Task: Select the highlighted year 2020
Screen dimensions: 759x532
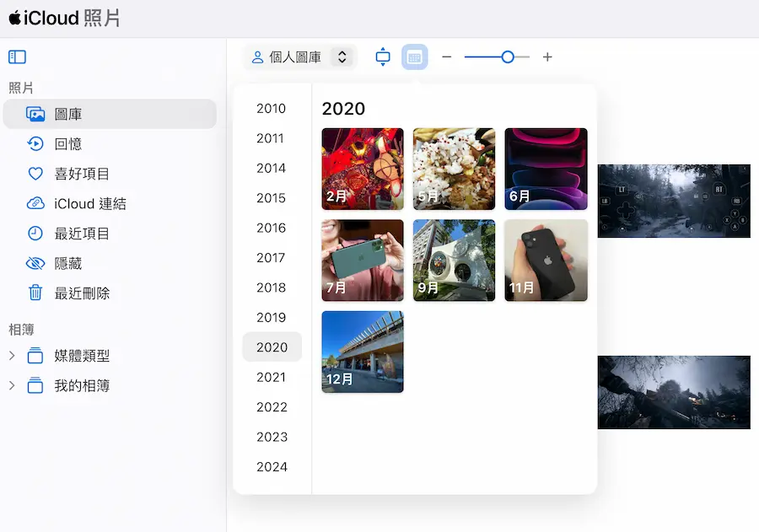Action: pyautogui.click(x=272, y=347)
